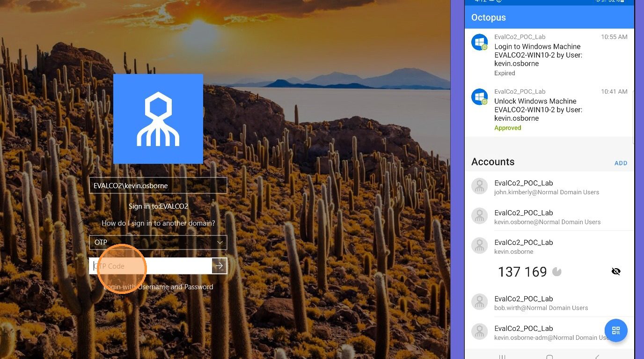Click the Octopus logo tile on login screen
This screenshot has height=359, width=644.
click(158, 119)
